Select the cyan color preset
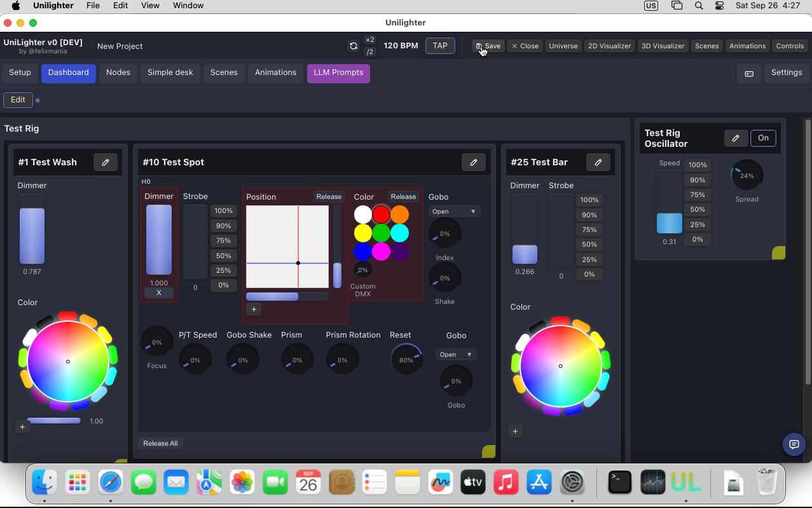The width and height of the screenshot is (812, 508). pyautogui.click(x=399, y=233)
